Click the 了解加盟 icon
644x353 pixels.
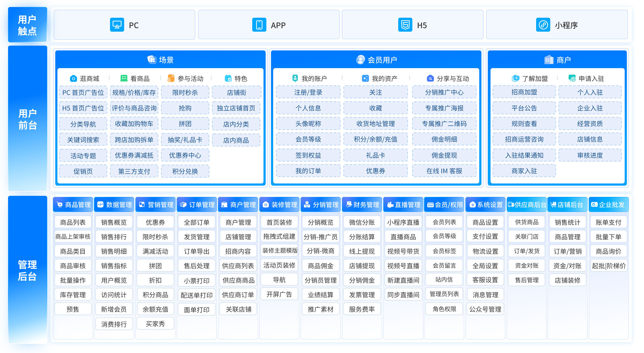(515, 78)
